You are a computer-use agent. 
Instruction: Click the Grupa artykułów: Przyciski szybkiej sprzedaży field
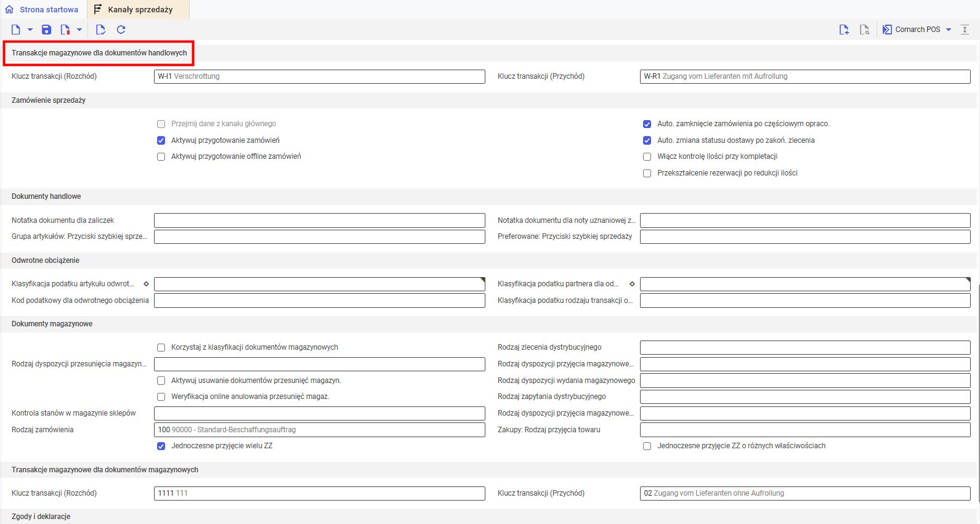pyautogui.click(x=320, y=236)
